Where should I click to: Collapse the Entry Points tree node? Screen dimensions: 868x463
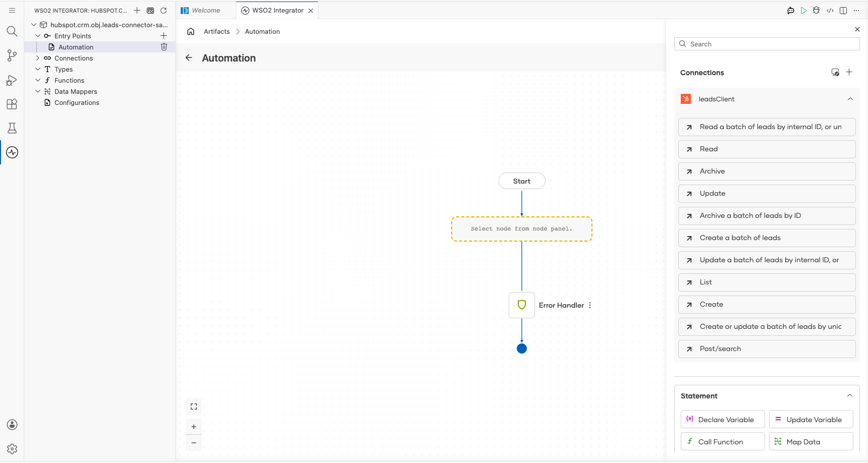coord(38,36)
